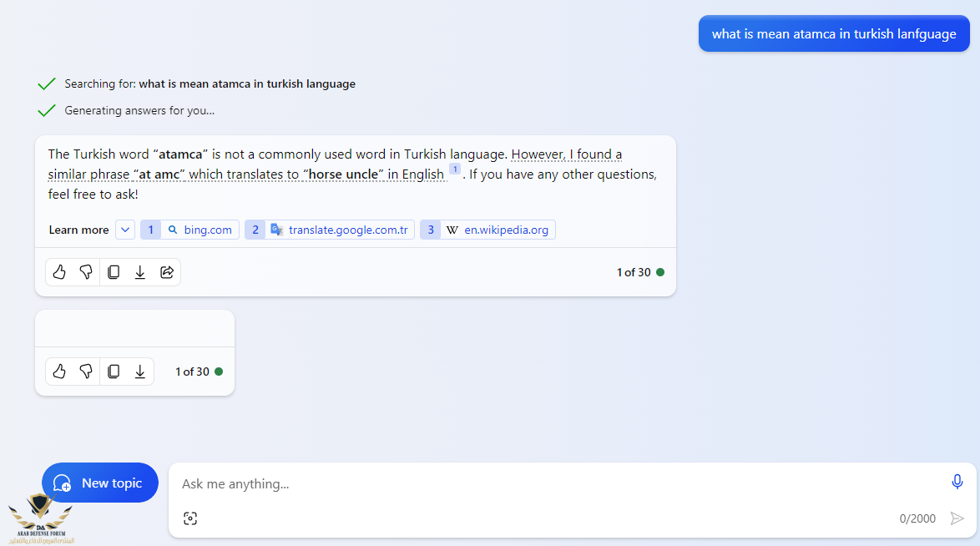
Task: Click the thumbs down icon on first answer
Action: pos(86,272)
